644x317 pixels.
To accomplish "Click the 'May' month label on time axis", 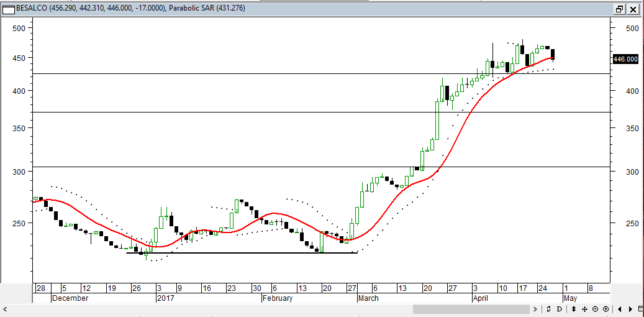I will [570, 298].
